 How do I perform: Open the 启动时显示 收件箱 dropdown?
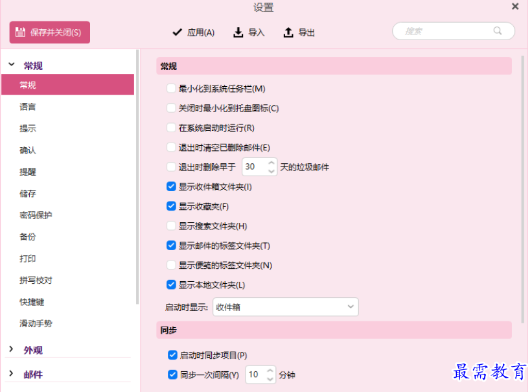tap(285, 307)
